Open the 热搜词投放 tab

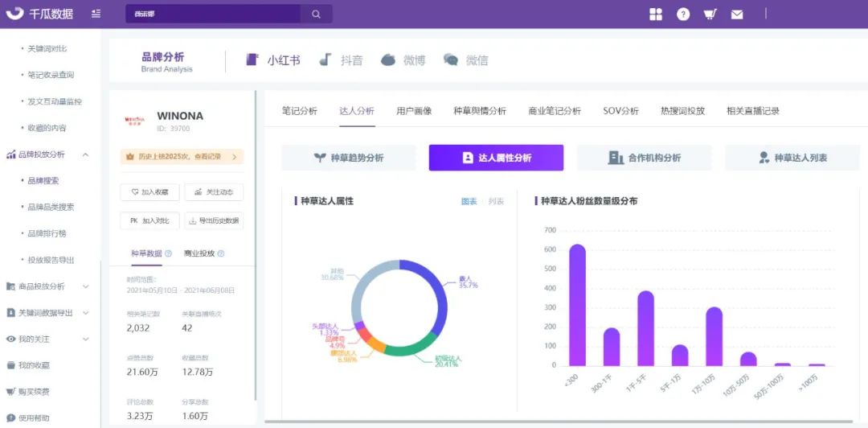(x=682, y=111)
